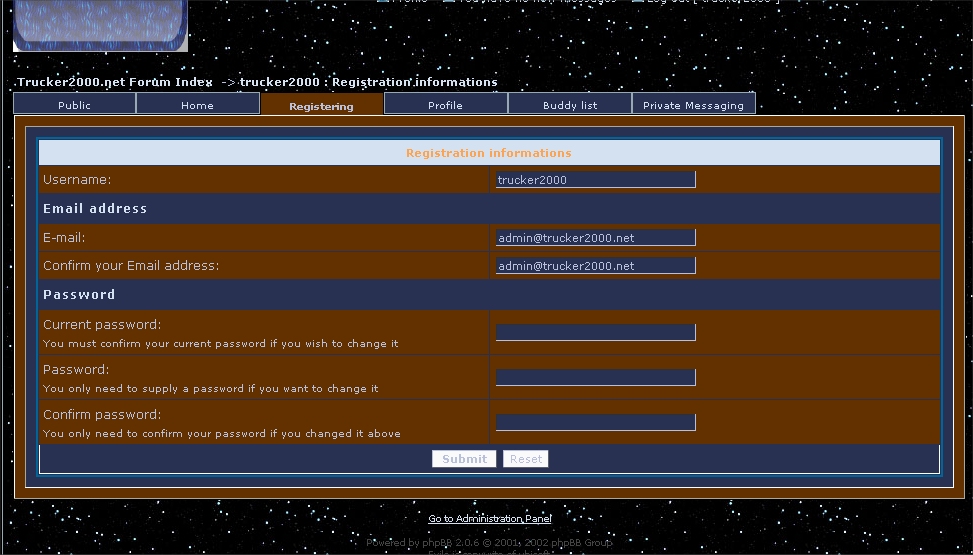The image size is (973, 555).
Task: Open the Profile tab
Action: [x=446, y=104]
